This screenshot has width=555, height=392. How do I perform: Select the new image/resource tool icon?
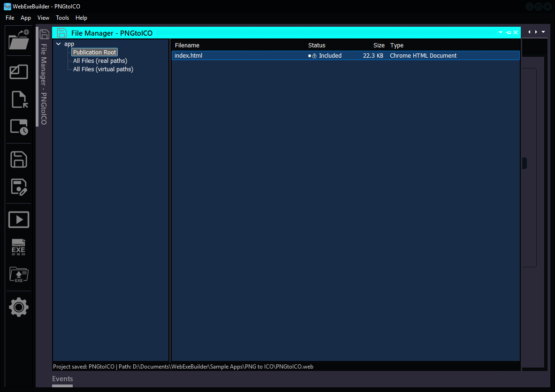[18, 72]
